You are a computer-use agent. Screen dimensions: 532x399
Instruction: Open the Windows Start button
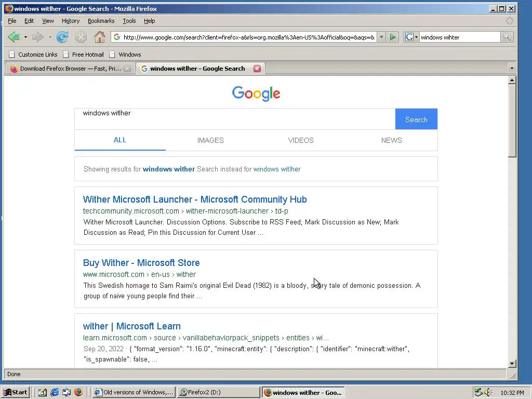[15, 392]
